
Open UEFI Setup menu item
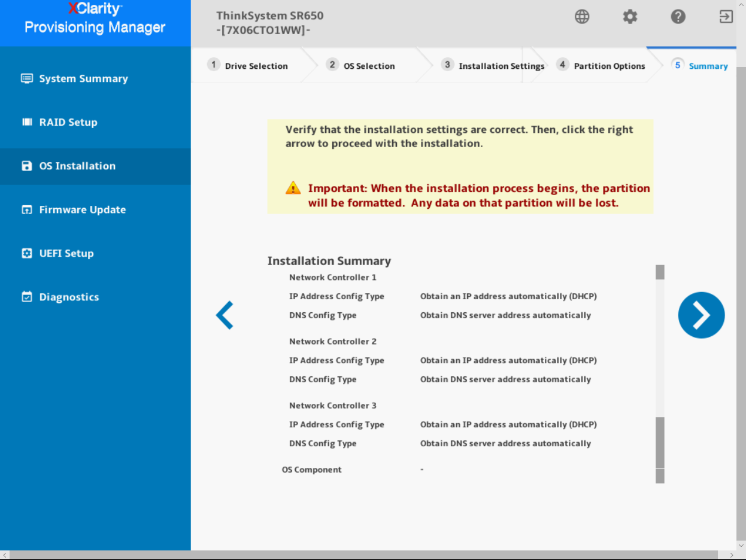(95, 253)
